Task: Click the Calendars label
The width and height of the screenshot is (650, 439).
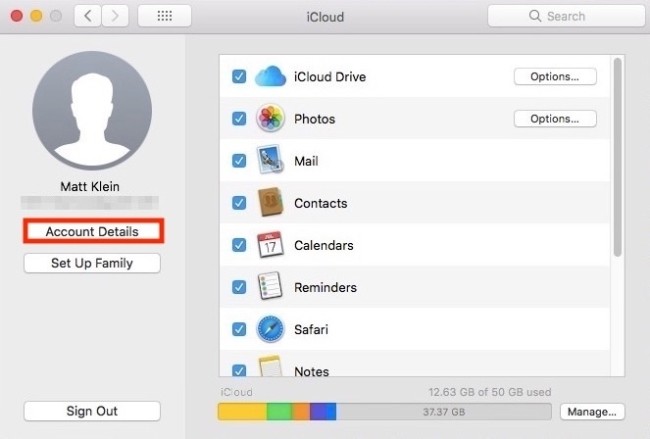Action: (x=324, y=245)
